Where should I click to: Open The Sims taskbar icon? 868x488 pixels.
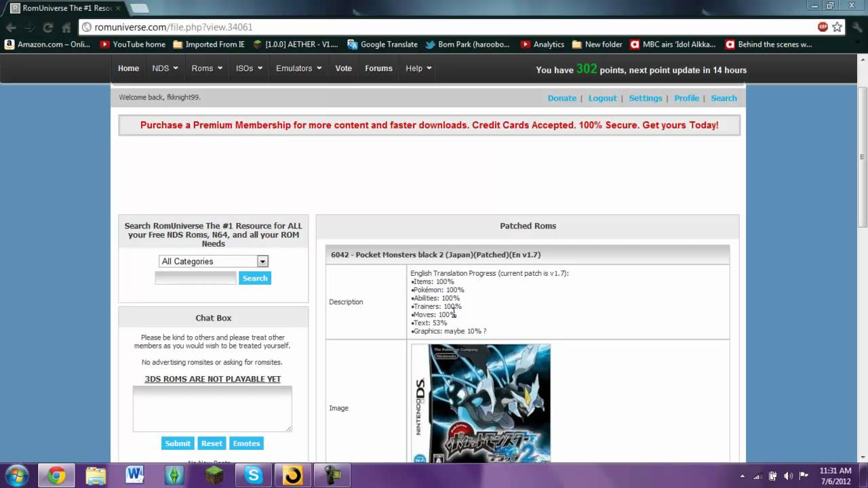[x=174, y=475]
